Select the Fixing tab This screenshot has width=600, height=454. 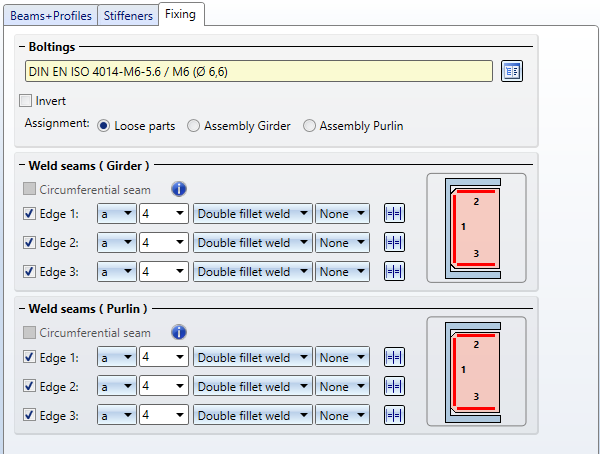pyautogui.click(x=181, y=14)
